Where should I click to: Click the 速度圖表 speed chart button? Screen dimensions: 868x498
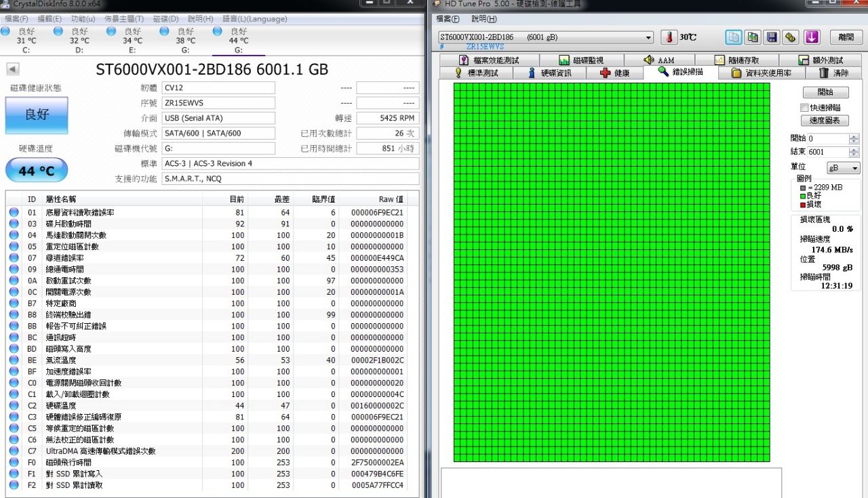coord(825,121)
